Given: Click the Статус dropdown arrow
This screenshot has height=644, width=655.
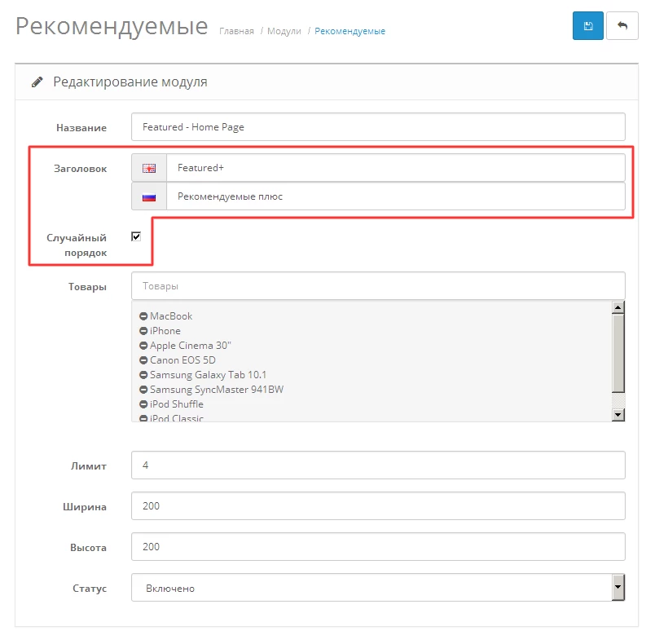Looking at the screenshot, I should (618, 587).
